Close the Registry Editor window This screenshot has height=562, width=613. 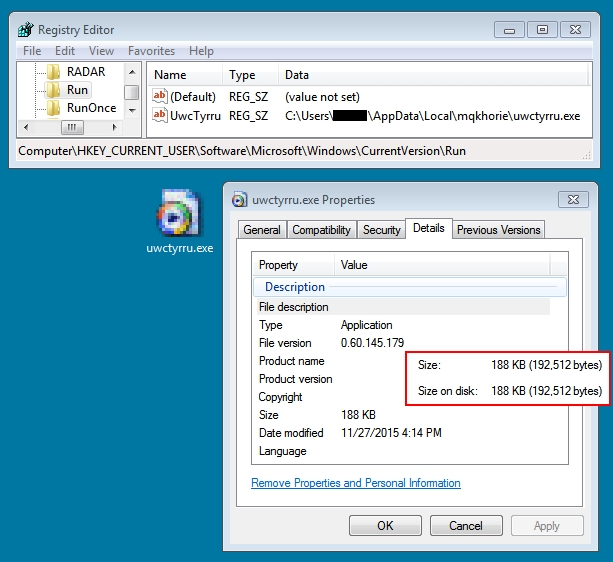575,30
